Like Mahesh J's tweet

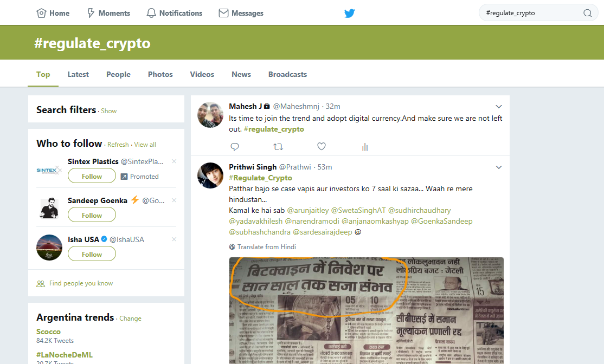pos(322,146)
